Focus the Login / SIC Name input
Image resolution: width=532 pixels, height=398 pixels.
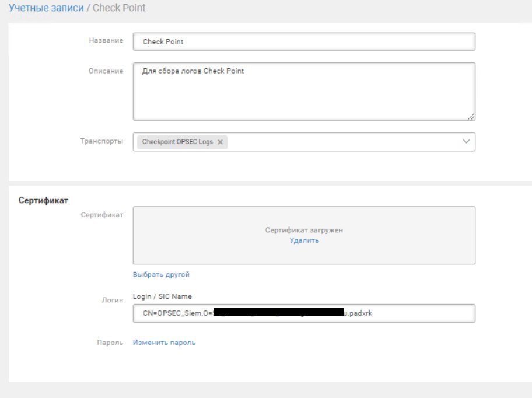(304, 313)
